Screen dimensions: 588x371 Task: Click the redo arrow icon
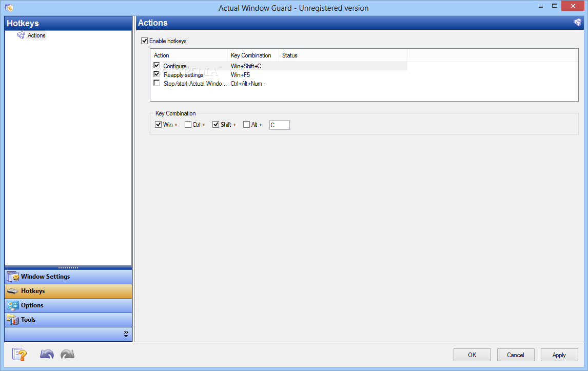pos(68,354)
